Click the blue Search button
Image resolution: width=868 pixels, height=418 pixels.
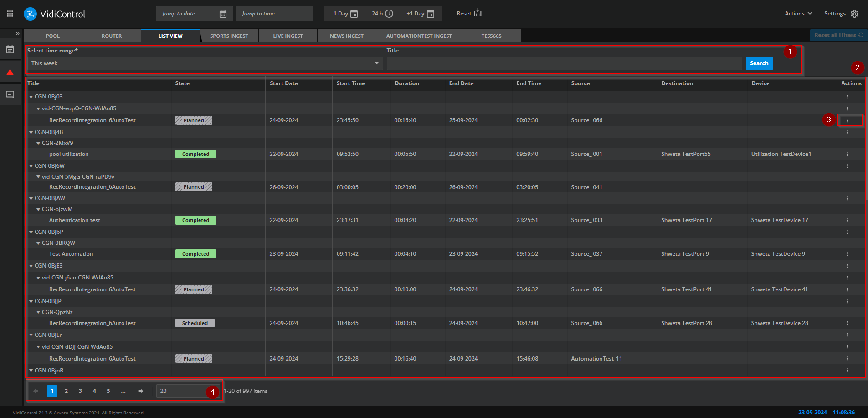point(759,63)
